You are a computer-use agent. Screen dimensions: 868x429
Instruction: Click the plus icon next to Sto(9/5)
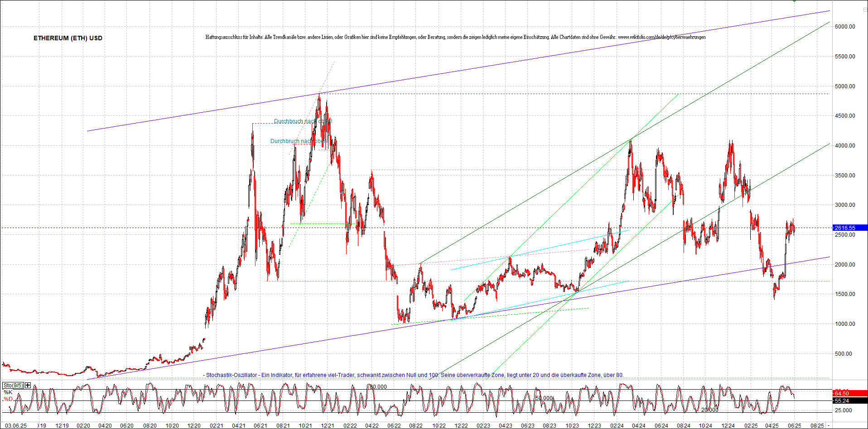(28, 386)
